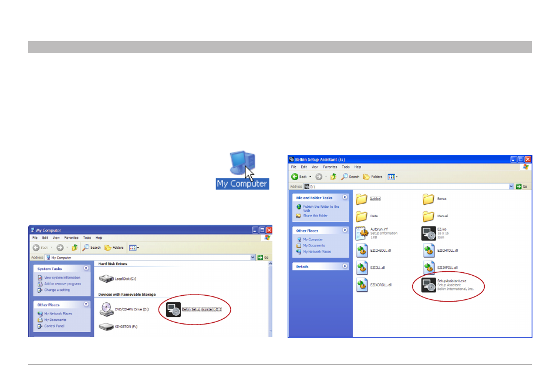The image size is (560, 392).
Task: Toggle Folders pane in My Computer window
Action: pyautogui.click(x=114, y=248)
